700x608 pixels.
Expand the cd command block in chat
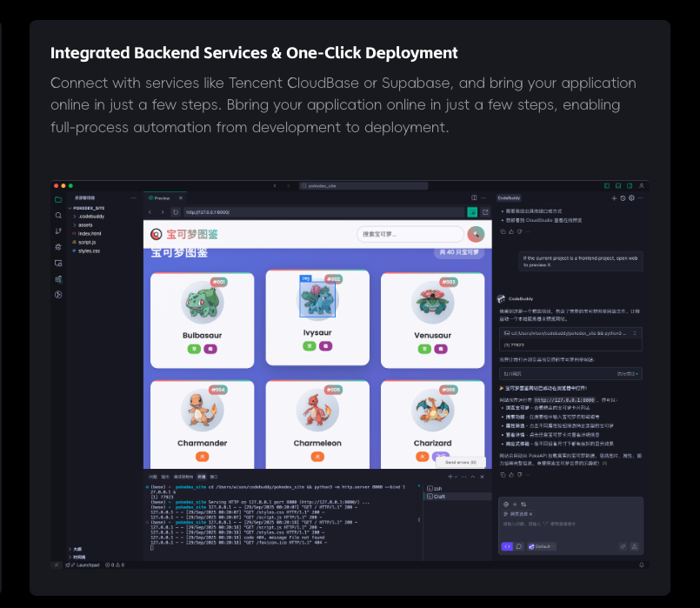[x=635, y=333]
